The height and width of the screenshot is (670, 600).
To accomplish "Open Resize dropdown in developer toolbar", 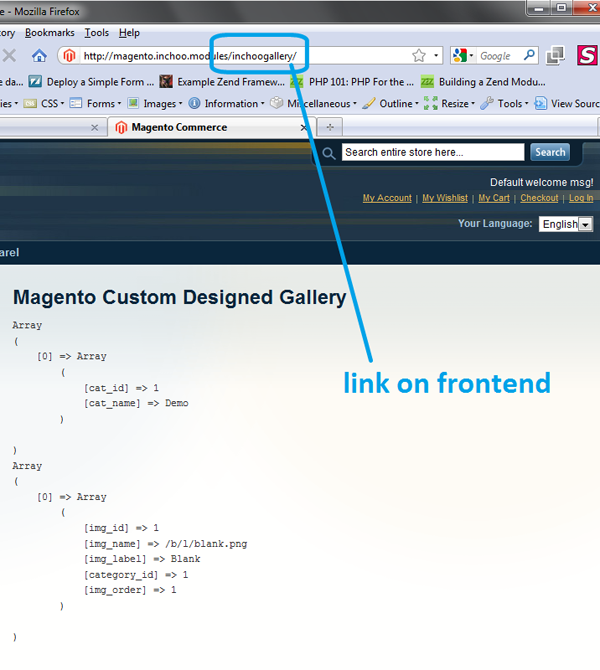I will [450, 103].
